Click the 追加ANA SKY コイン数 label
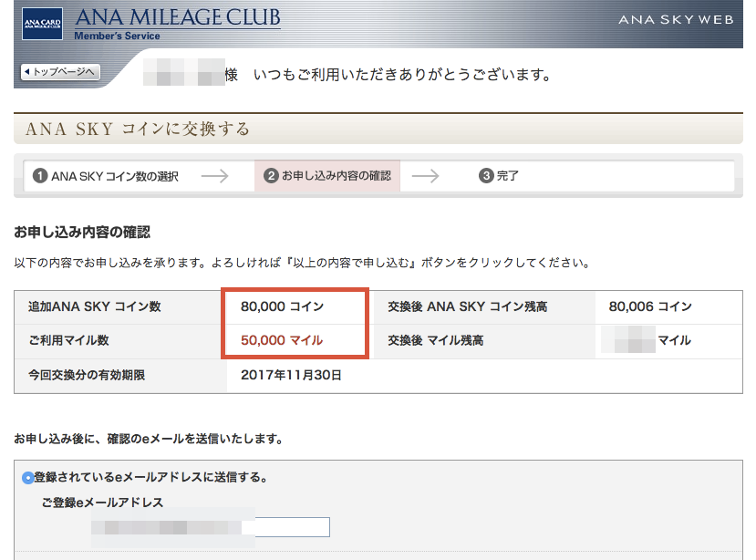The image size is (756, 560). point(95,306)
